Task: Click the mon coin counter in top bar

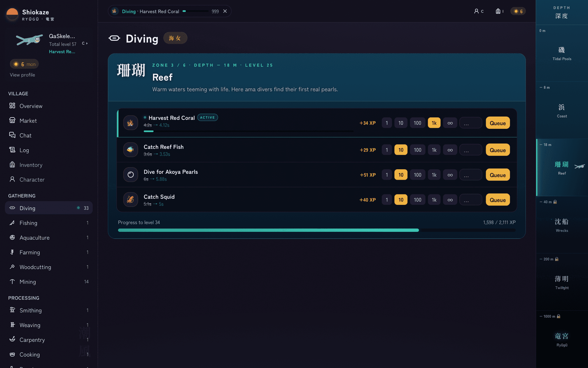Action: (518, 11)
